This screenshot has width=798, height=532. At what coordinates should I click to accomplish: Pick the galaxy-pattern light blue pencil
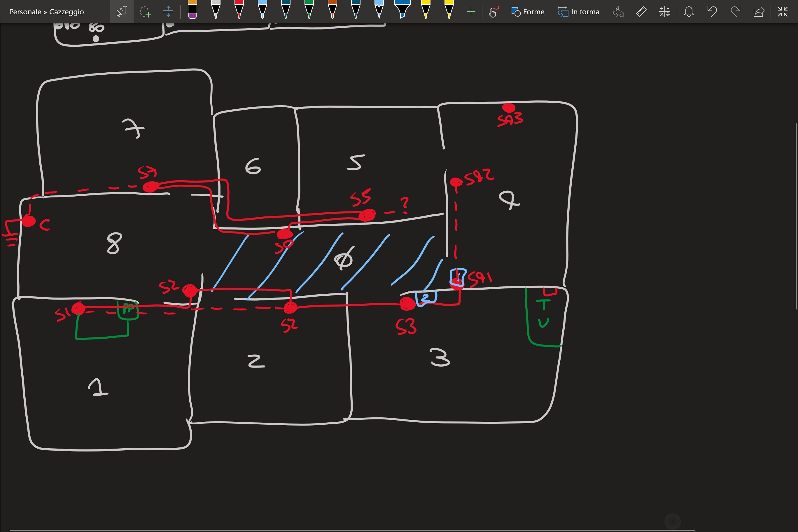tap(379, 10)
